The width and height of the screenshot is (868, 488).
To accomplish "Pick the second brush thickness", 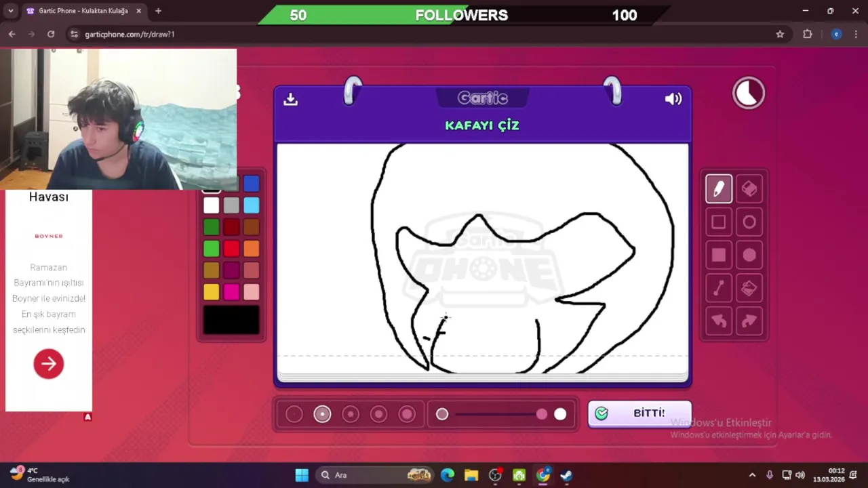I will [x=322, y=414].
